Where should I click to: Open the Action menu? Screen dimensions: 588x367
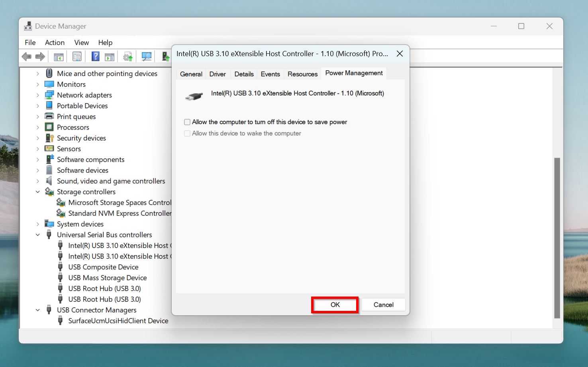55,43
